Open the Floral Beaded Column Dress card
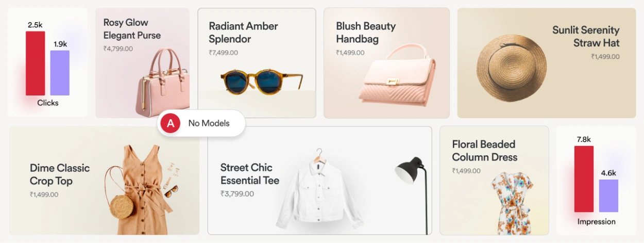The width and height of the screenshot is (644, 243). pos(494,181)
